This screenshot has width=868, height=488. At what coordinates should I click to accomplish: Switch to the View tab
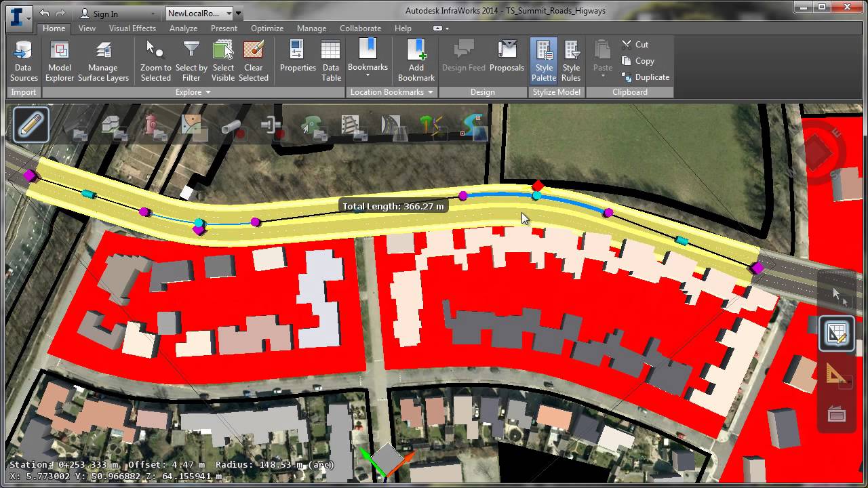(87, 28)
